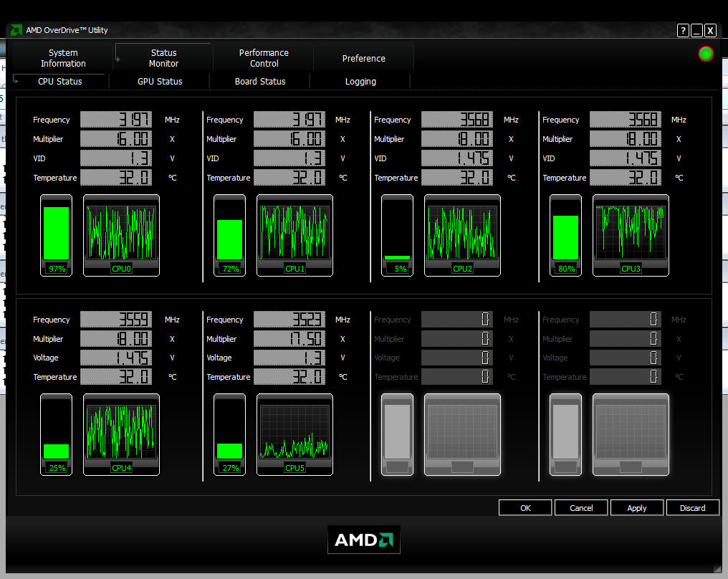Open the Logging sub-tab
The image size is (728, 579).
coord(360,81)
